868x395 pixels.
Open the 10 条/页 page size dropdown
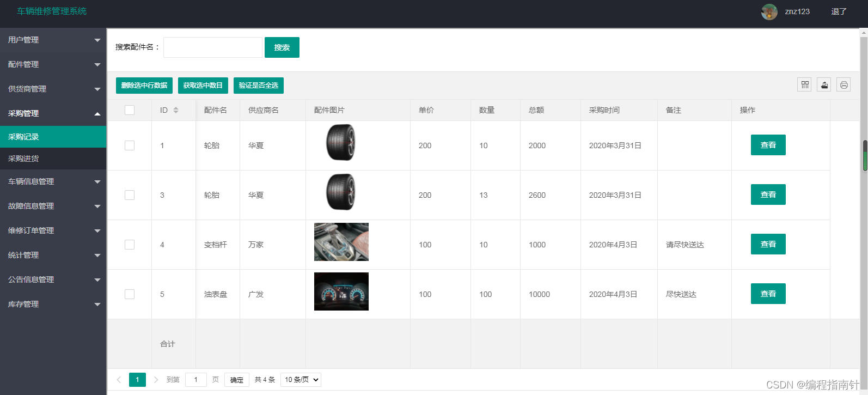[301, 380]
